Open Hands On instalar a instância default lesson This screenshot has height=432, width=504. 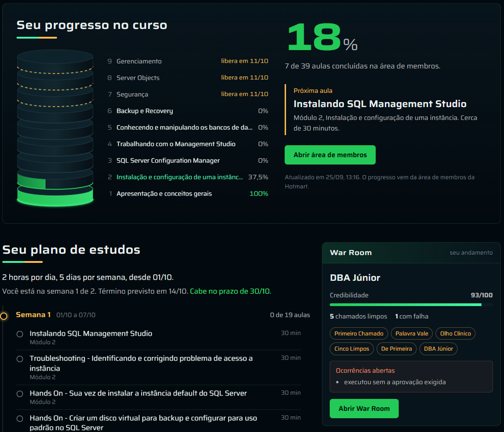tap(138, 393)
